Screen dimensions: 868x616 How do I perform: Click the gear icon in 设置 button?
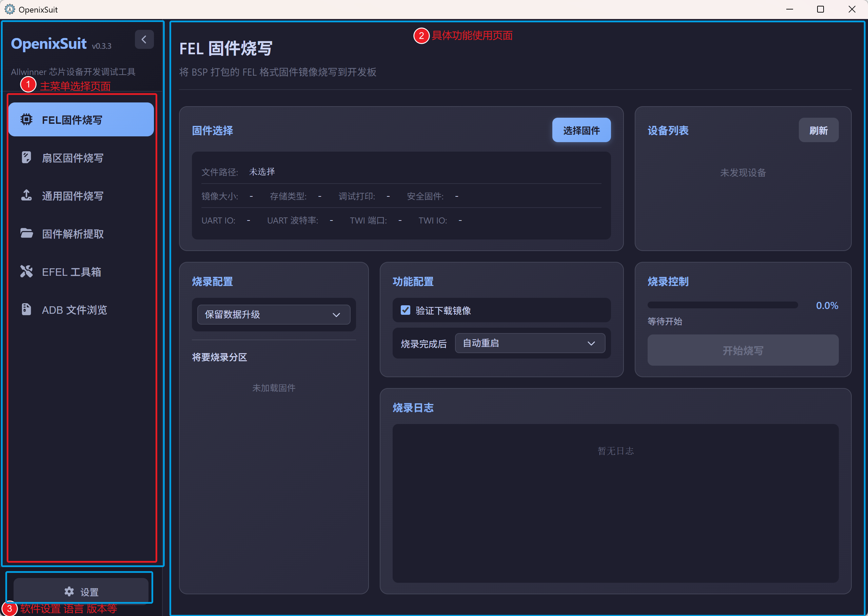(x=69, y=591)
